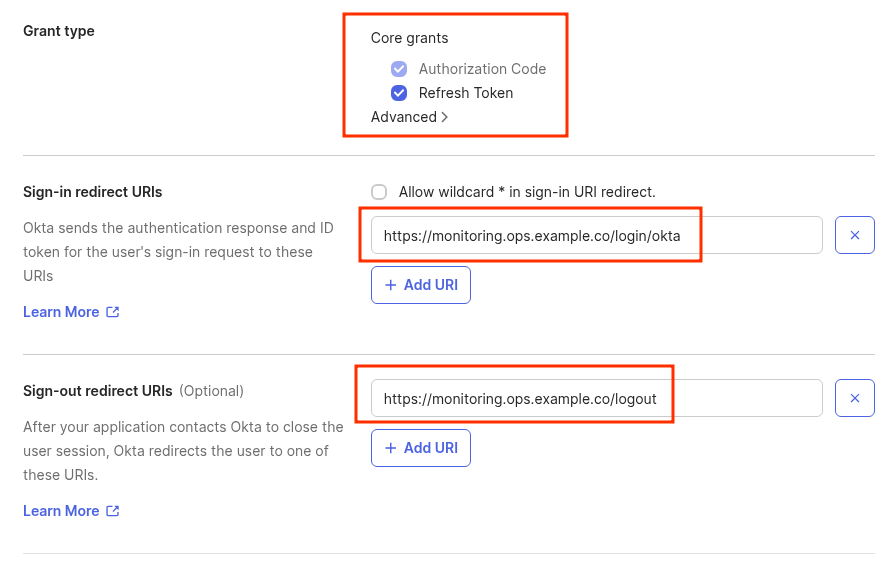The height and width of the screenshot is (566, 895).
Task: Click the Authorization Code label text
Action: [x=482, y=69]
